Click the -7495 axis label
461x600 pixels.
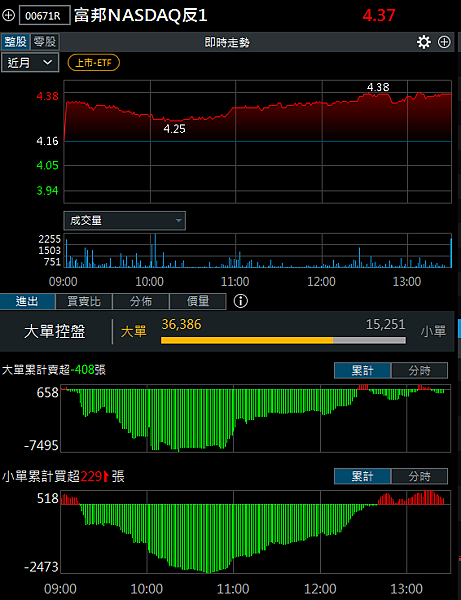(x=41, y=445)
